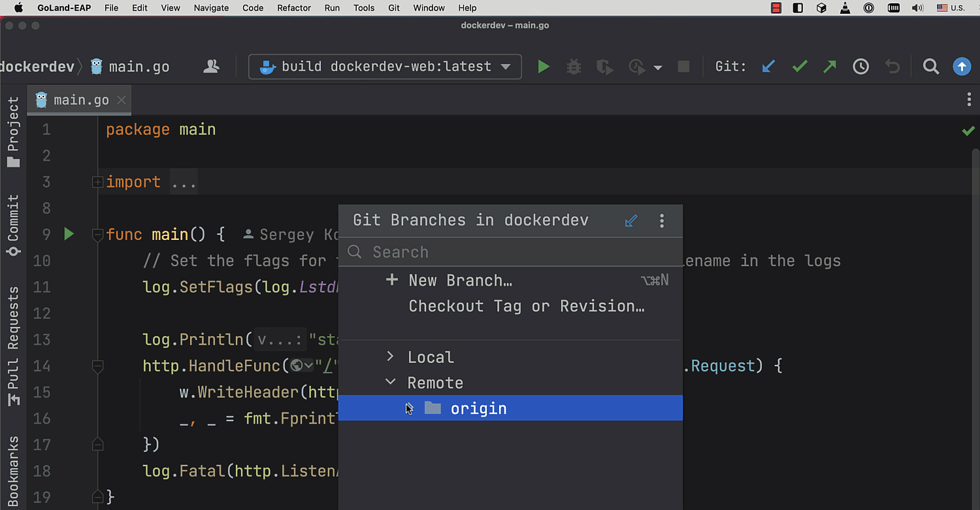Commit changes using green checkmark icon
The width and height of the screenshot is (980, 510).
click(x=799, y=67)
